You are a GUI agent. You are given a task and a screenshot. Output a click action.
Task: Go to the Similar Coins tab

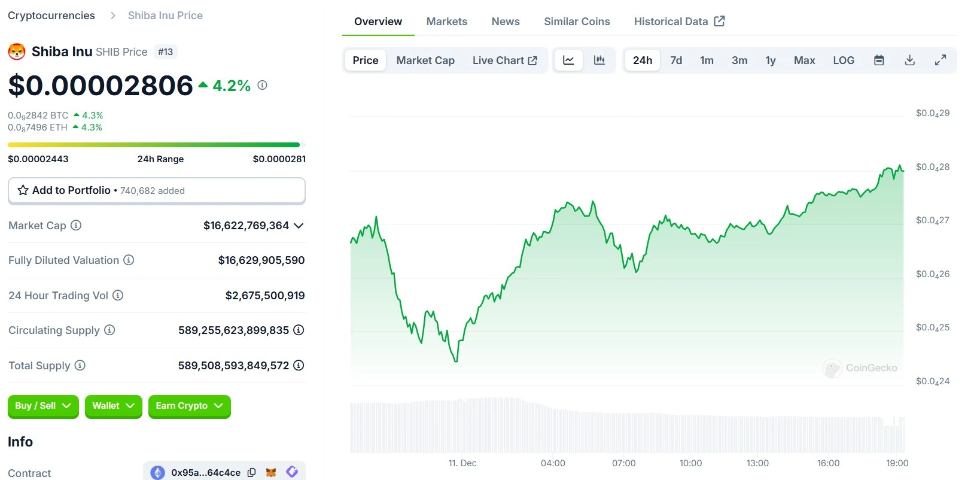tap(577, 22)
